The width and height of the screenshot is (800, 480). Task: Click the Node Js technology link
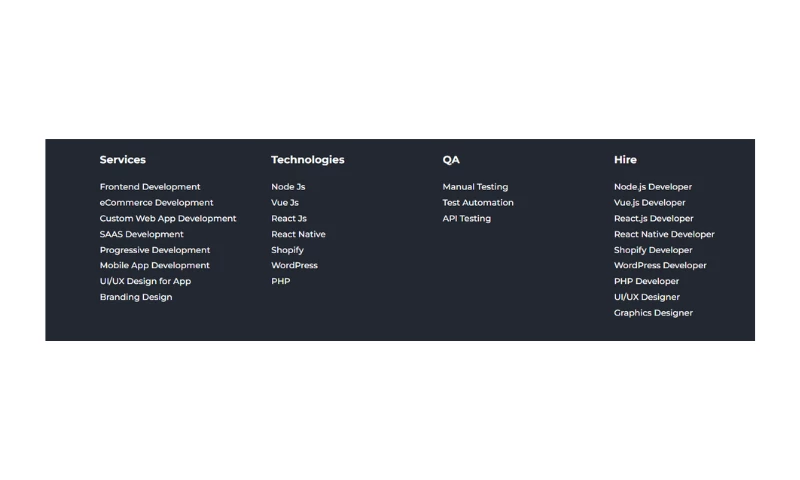288,187
